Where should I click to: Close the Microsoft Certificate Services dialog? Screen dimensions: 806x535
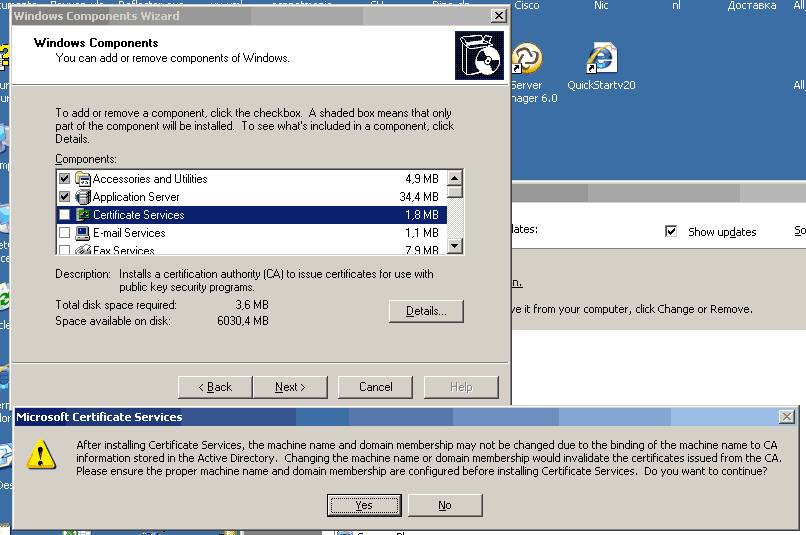(x=786, y=417)
